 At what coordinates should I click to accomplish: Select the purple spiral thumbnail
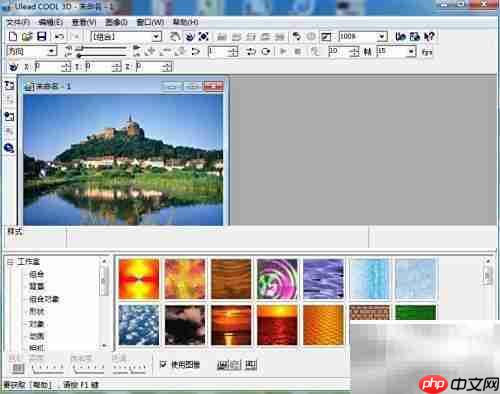tap(277, 279)
